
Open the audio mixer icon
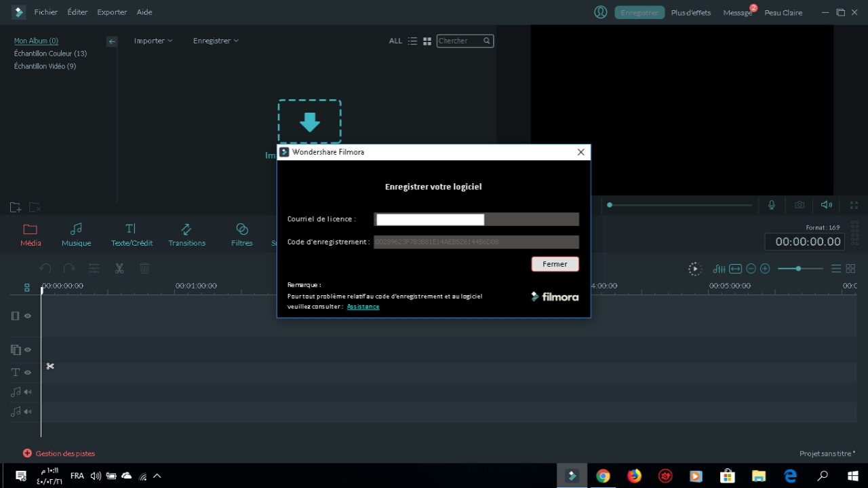click(719, 269)
